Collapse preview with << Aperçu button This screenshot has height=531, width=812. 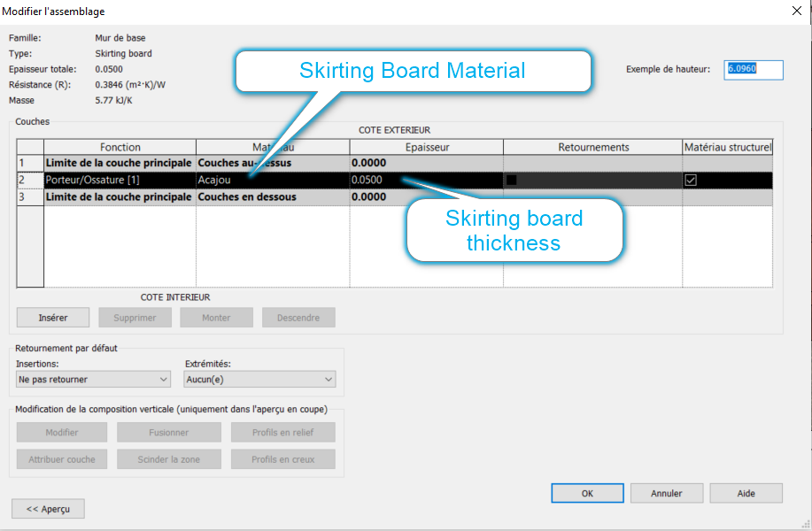(48, 509)
